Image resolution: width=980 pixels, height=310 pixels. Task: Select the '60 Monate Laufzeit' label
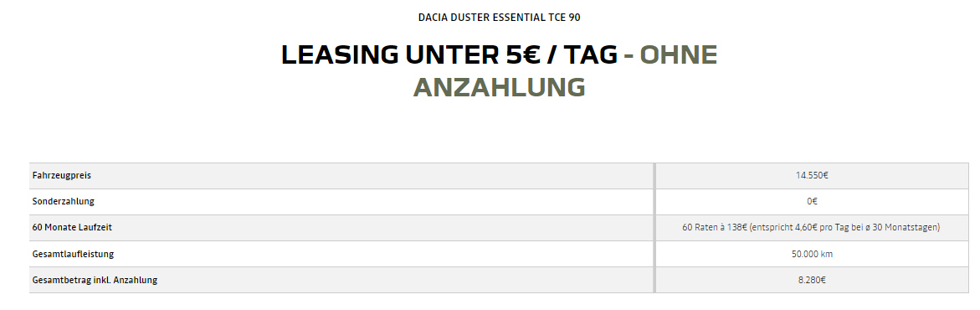pos(72,227)
